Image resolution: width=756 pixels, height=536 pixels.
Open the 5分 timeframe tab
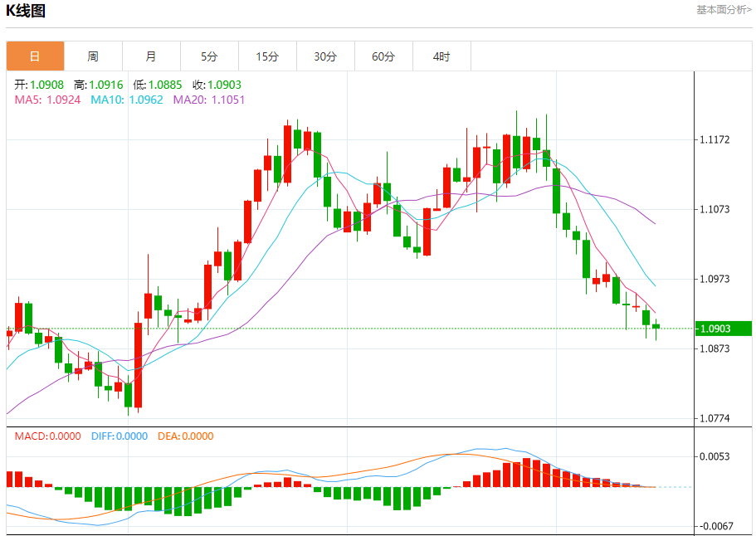tap(209, 56)
